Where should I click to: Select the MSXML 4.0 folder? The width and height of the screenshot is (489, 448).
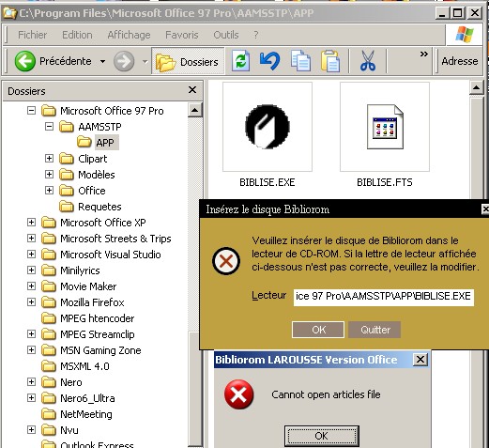(84, 366)
